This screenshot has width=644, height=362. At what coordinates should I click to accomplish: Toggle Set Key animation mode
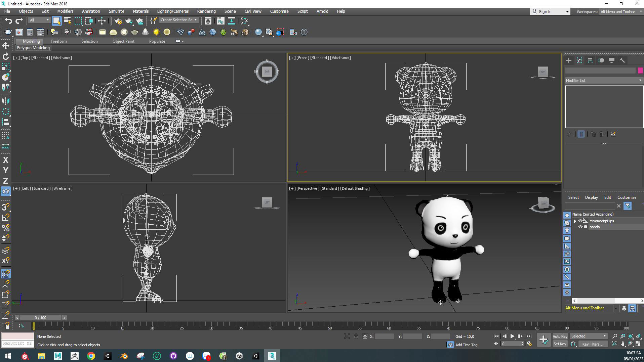click(x=560, y=344)
